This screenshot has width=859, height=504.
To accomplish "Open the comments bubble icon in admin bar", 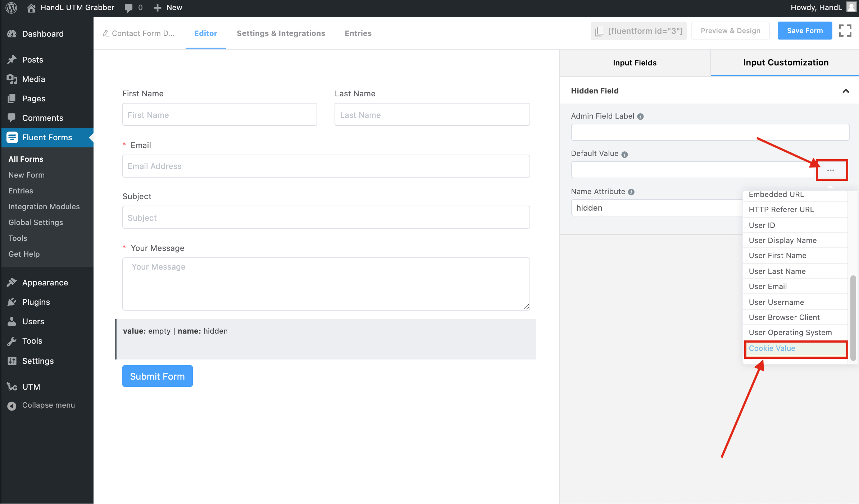I will pyautogui.click(x=128, y=8).
